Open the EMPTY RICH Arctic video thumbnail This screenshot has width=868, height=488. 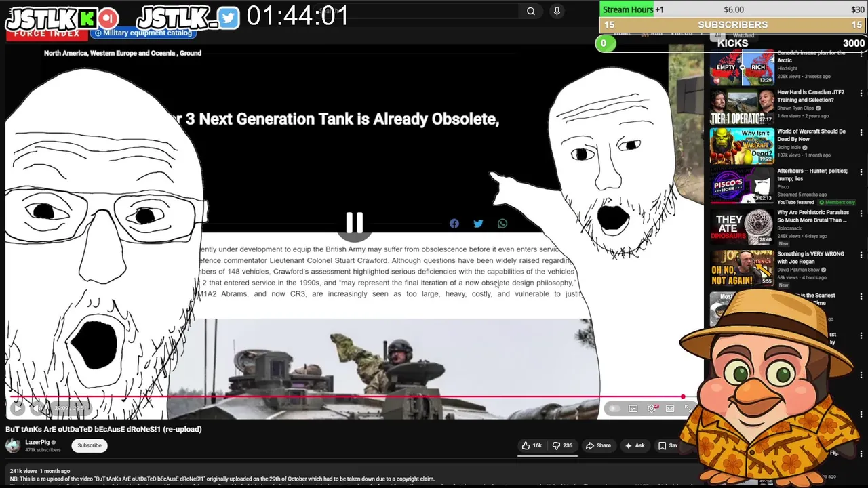(742, 67)
